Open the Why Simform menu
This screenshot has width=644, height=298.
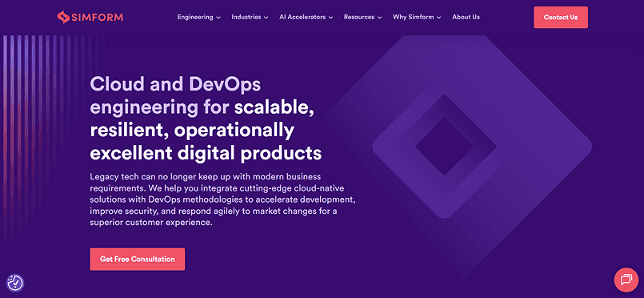pos(417,18)
